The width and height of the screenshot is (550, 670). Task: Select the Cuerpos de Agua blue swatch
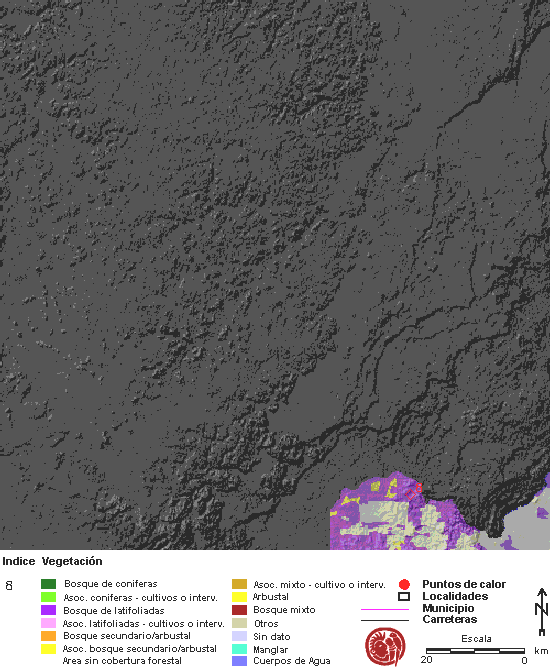tap(239, 661)
